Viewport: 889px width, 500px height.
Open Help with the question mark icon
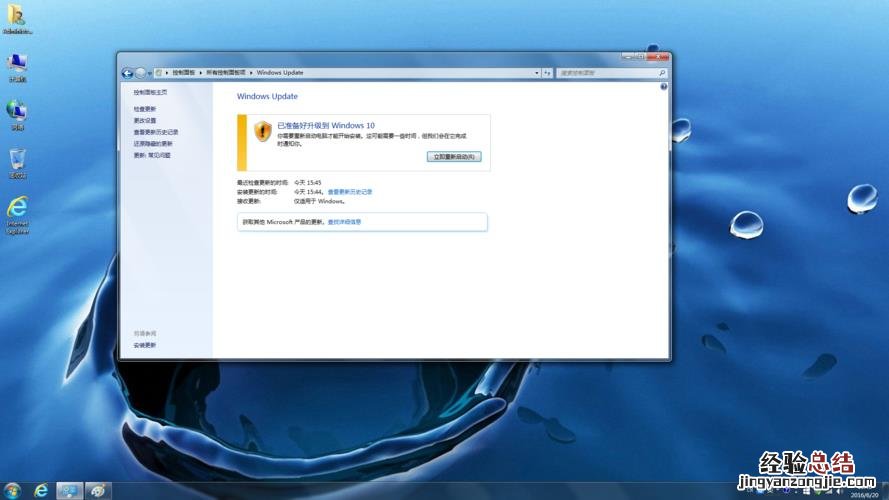(x=663, y=87)
